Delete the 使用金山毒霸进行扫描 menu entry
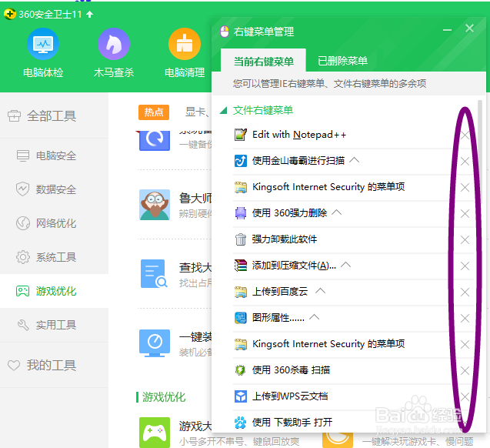The height and width of the screenshot is (448, 490). point(465,162)
